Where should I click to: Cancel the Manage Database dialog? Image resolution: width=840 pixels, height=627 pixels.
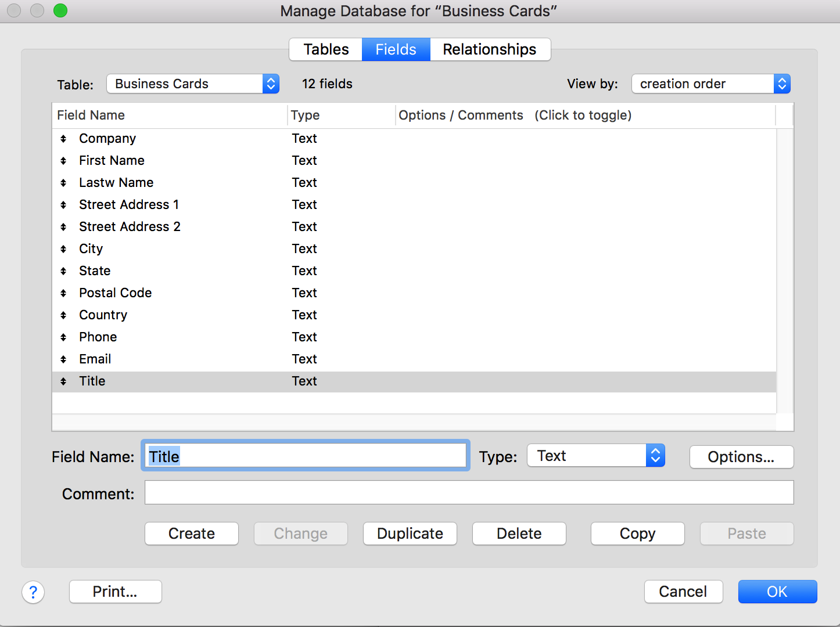point(684,592)
